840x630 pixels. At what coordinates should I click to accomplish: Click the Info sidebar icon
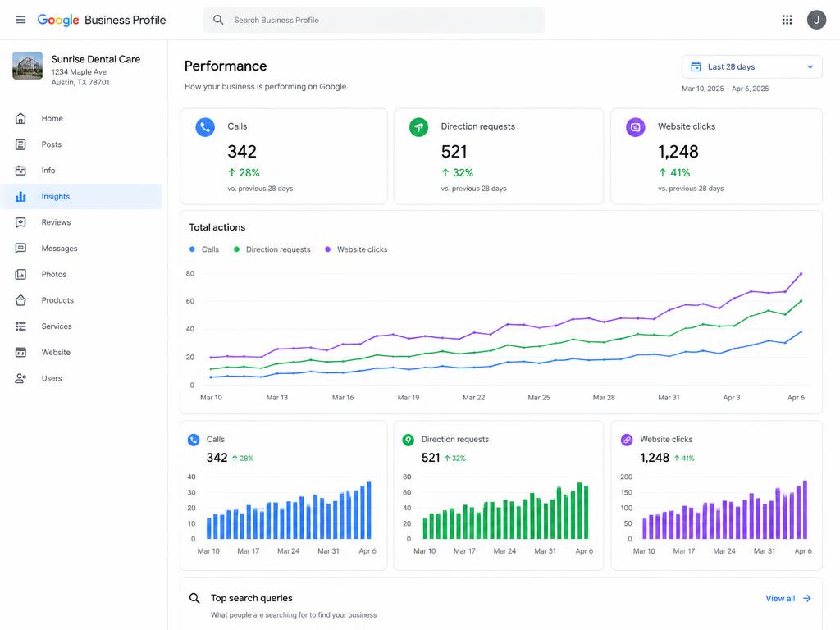point(21,171)
